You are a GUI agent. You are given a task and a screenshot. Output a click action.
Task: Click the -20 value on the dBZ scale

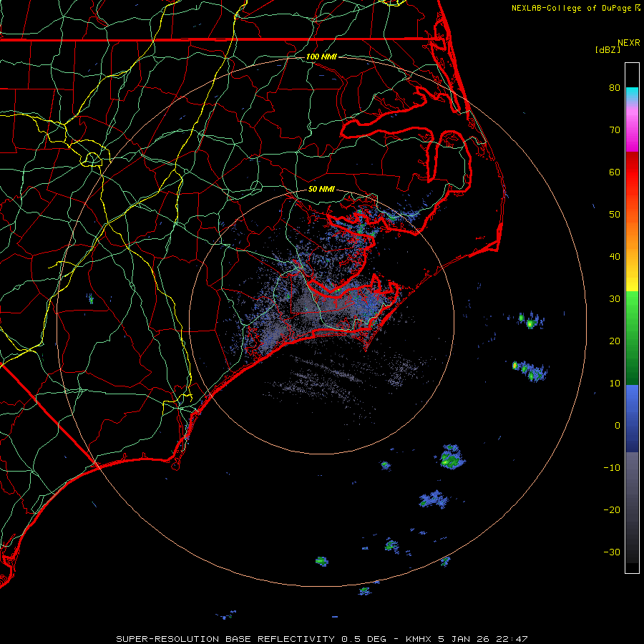[612, 509]
